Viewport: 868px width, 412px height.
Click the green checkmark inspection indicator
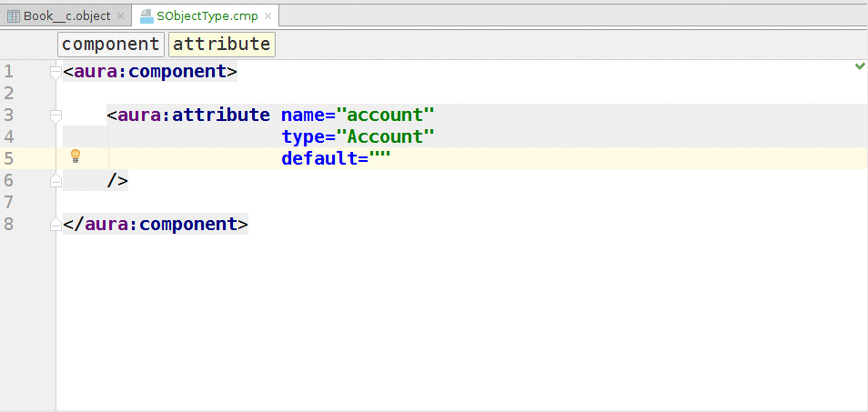[x=860, y=66]
